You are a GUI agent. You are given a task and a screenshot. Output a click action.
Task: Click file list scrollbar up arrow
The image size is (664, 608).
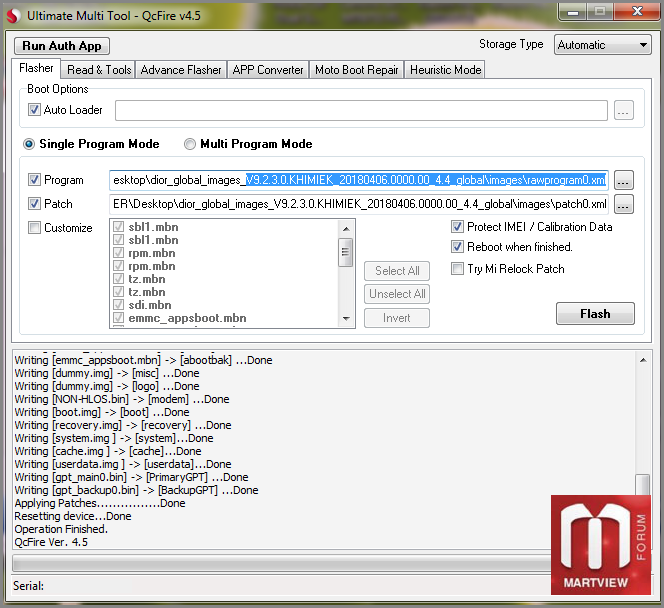click(x=346, y=226)
